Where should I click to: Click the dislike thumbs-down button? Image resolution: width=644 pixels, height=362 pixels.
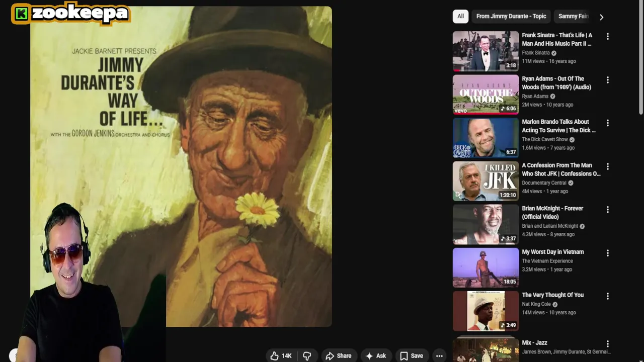(307, 355)
